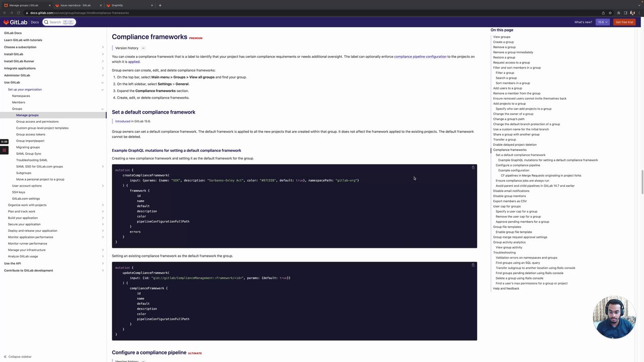Image resolution: width=644 pixels, height=362 pixels.
Task: Click the GitLab logo in the header
Action: pyautogui.click(x=15, y=22)
